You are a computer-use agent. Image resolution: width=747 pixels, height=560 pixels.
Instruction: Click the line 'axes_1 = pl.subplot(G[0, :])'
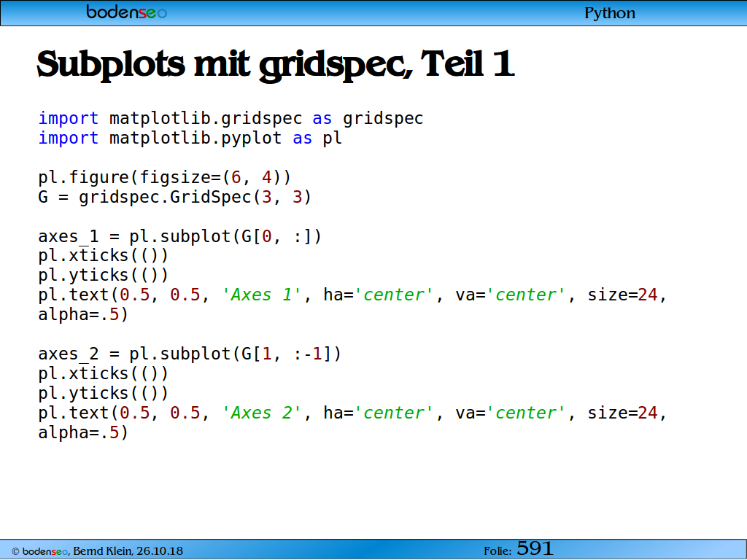click(180, 236)
